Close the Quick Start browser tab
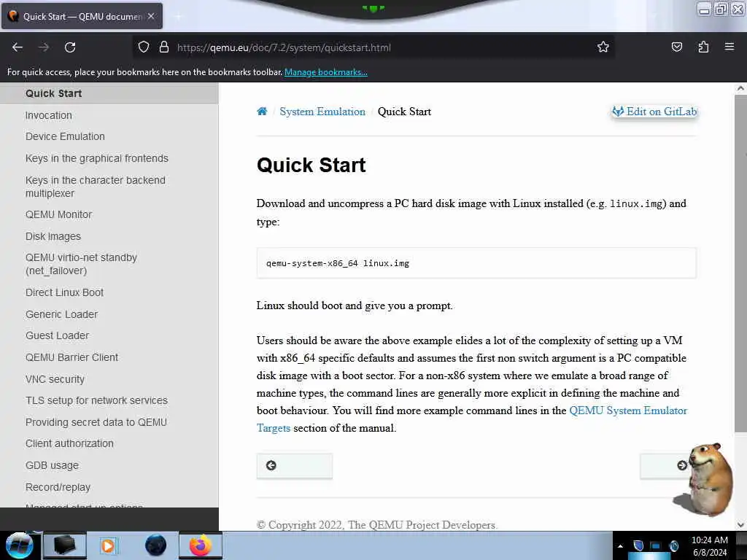Screen dimensions: 747x560 (151, 16)
